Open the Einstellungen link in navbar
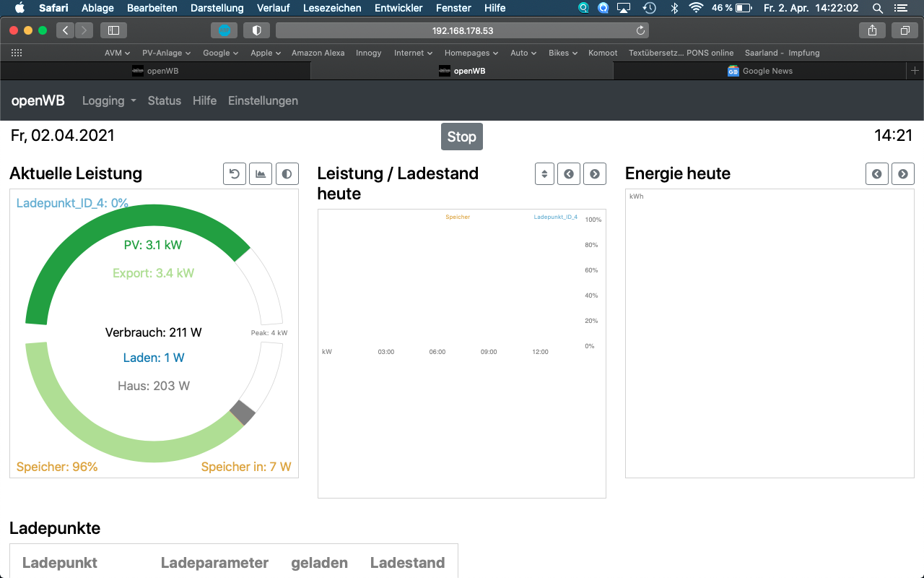Viewport: 924px width, 578px height. coord(263,101)
